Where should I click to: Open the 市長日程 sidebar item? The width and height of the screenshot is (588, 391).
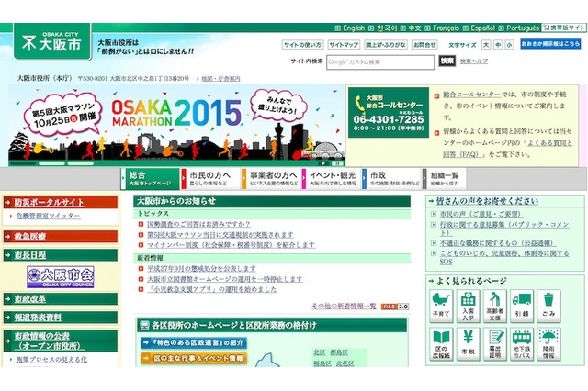coord(61,255)
